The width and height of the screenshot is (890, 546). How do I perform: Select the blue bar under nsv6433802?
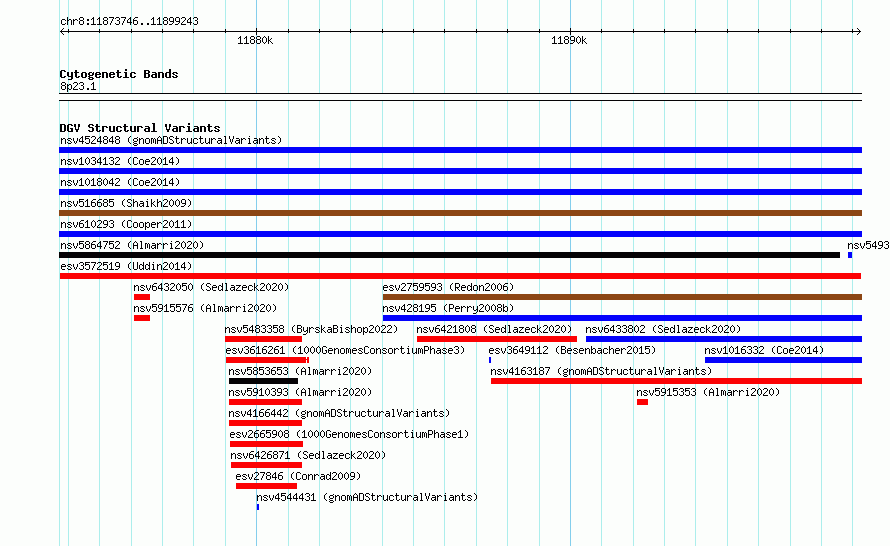coord(724,339)
